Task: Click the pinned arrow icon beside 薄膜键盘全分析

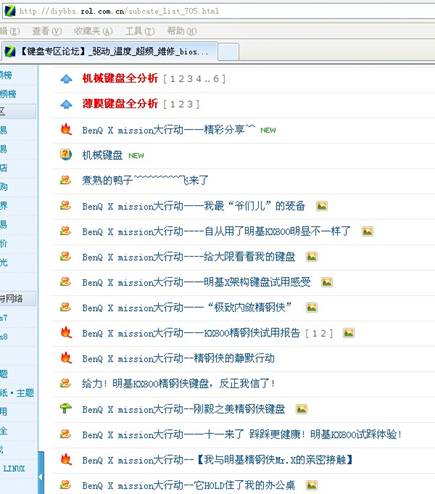Action: pos(66,105)
